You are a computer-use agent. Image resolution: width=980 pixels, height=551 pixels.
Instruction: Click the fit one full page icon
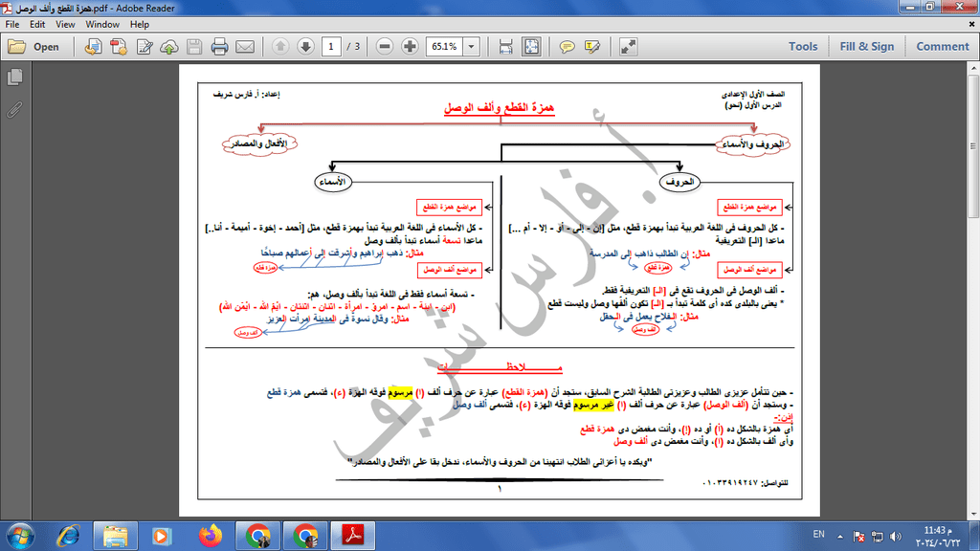pyautogui.click(x=531, y=47)
